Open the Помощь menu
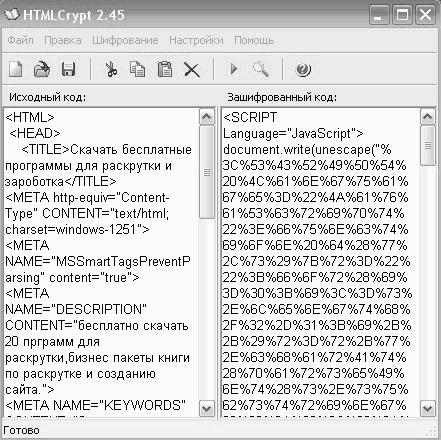 click(x=254, y=40)
